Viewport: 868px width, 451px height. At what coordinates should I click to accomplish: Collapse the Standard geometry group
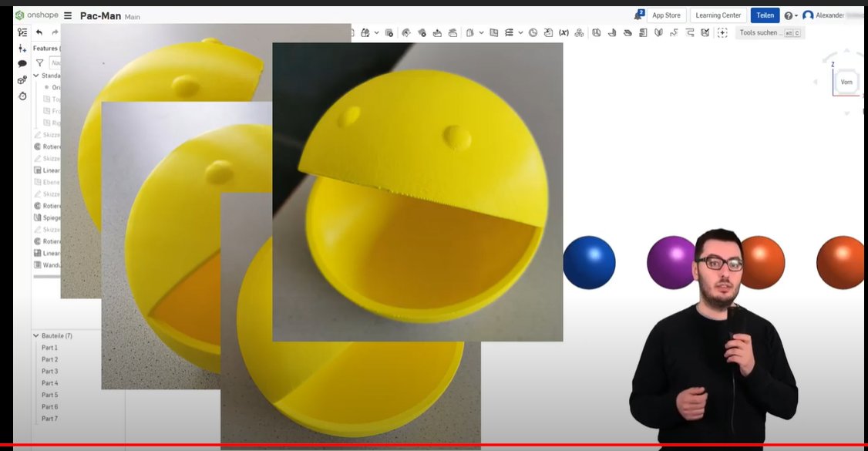point(36,76)
